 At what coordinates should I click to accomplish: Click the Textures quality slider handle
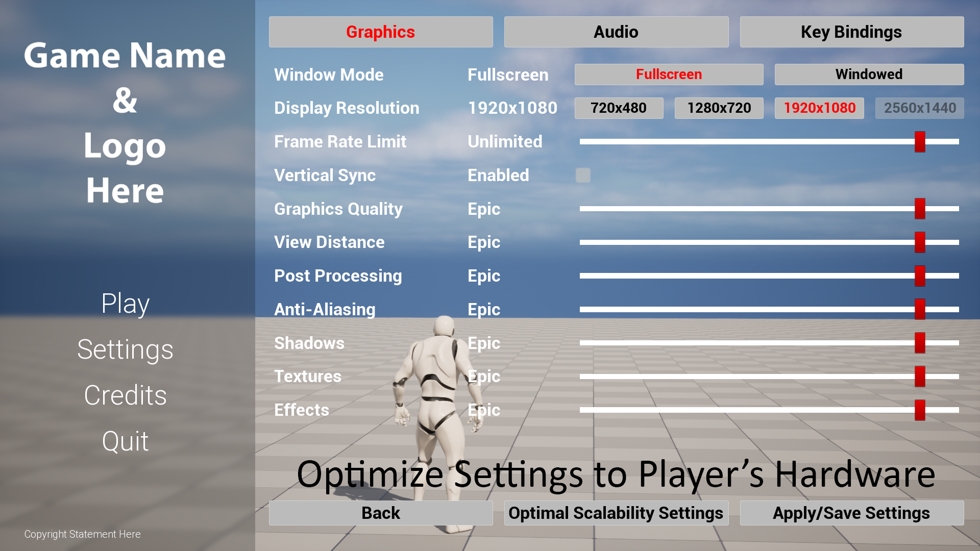click(920, 376)
